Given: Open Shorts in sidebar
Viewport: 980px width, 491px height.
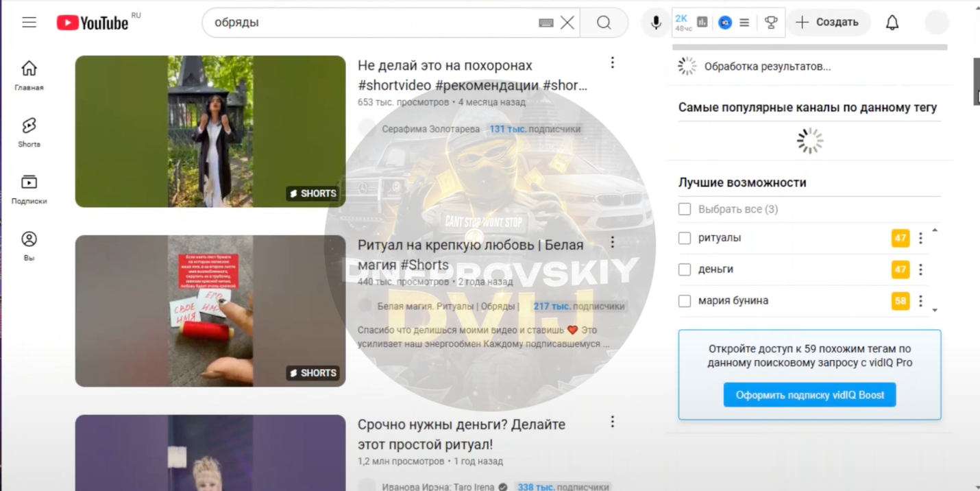Looking at the screenshot, I should click(29, 132).
